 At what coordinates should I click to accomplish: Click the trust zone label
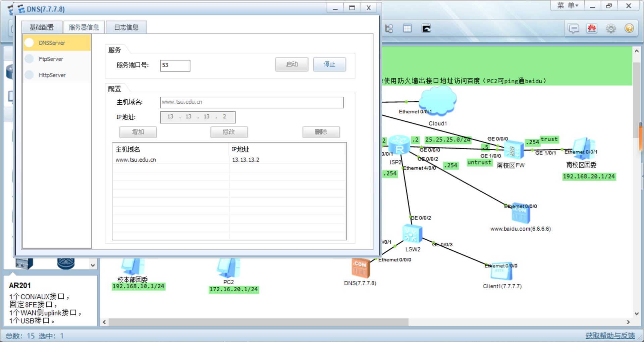point(549,139)
